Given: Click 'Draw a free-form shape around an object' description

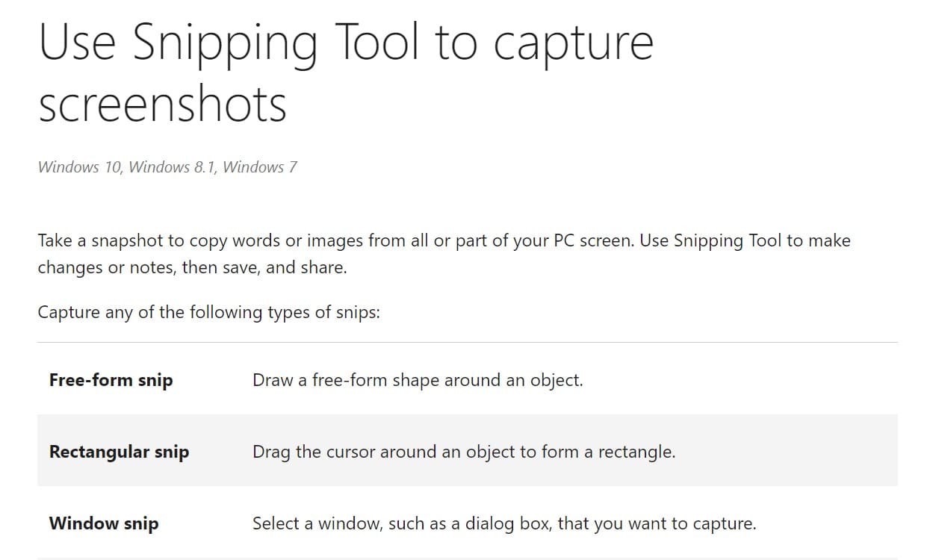Looking at the screenshot, I should [x=417, y=380].
